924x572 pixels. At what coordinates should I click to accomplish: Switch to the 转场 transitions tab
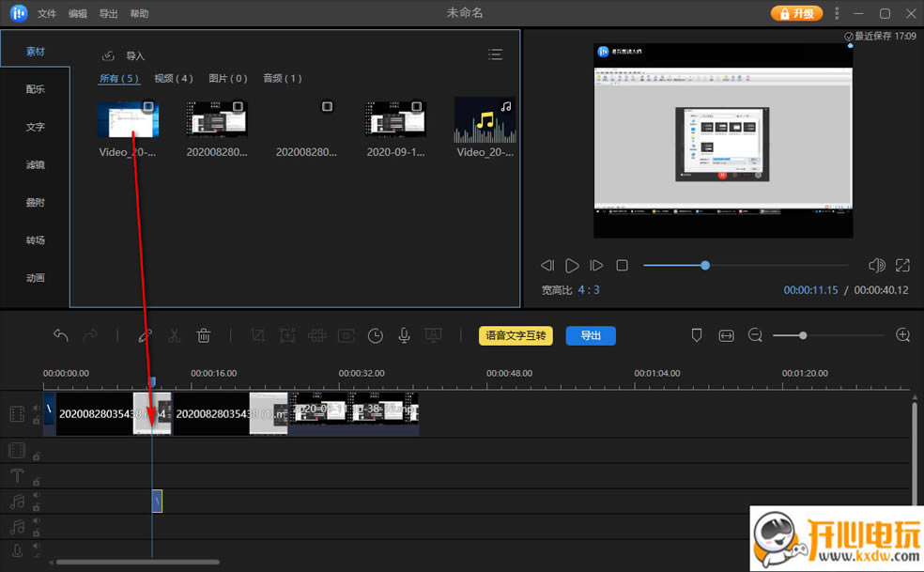pyautogui.click(x=35, y=240)
